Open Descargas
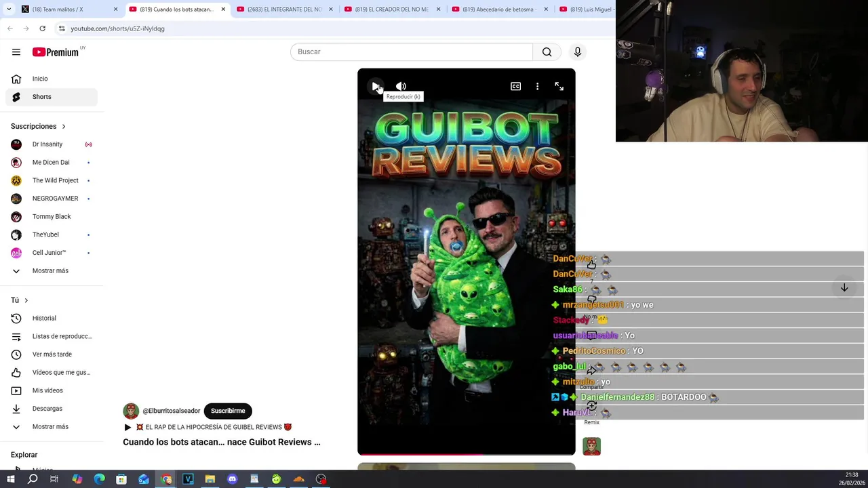Viewport: 868px width, 488px height. (52, 409)
